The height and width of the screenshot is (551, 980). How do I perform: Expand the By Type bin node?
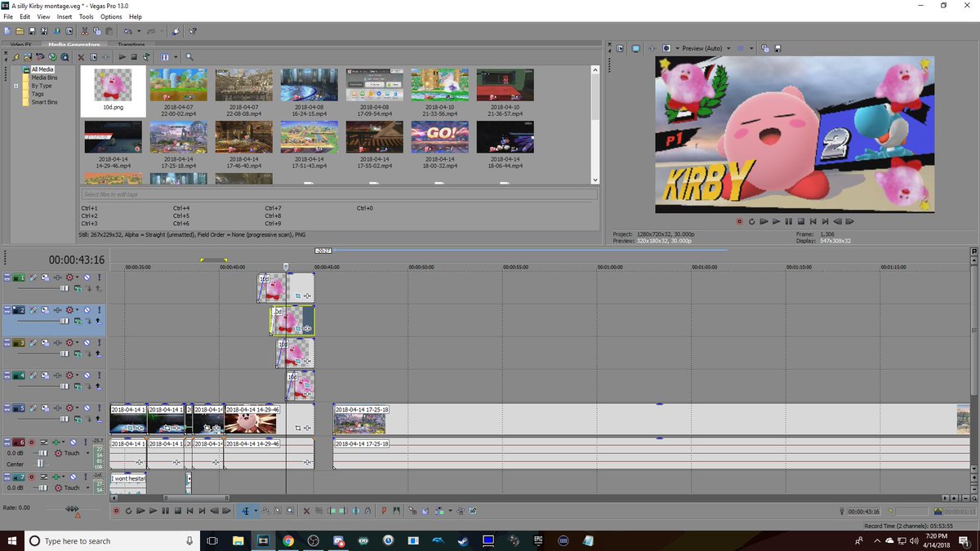pos(16,86)
